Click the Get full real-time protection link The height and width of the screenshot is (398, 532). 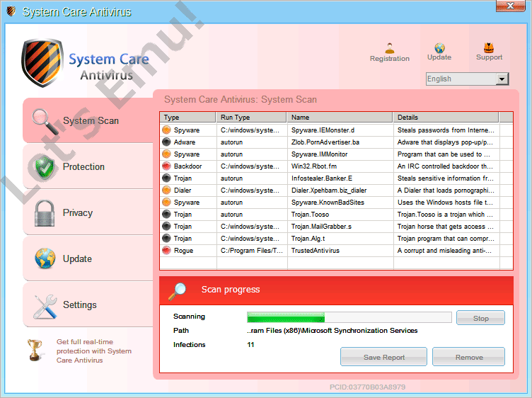tap(94, 351)
